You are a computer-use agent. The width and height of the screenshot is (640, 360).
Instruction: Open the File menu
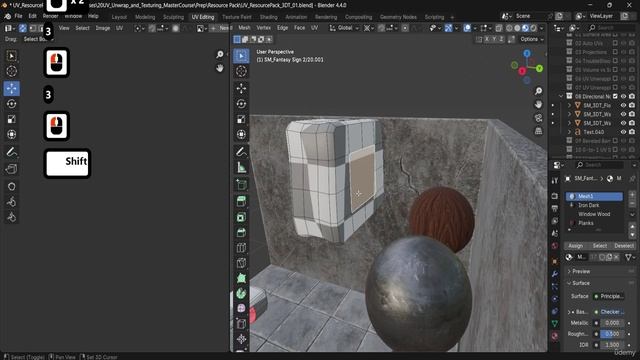18,16
